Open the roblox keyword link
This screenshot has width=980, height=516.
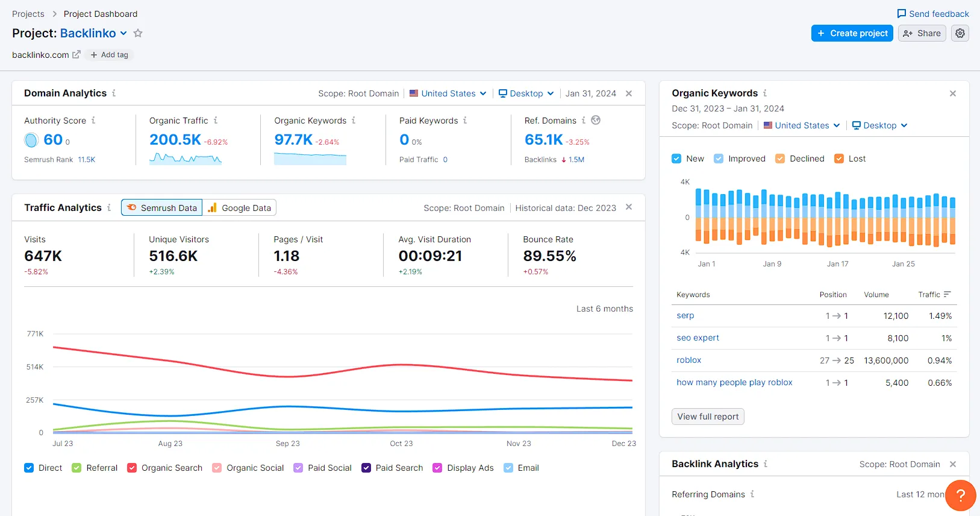pos(688,360)
